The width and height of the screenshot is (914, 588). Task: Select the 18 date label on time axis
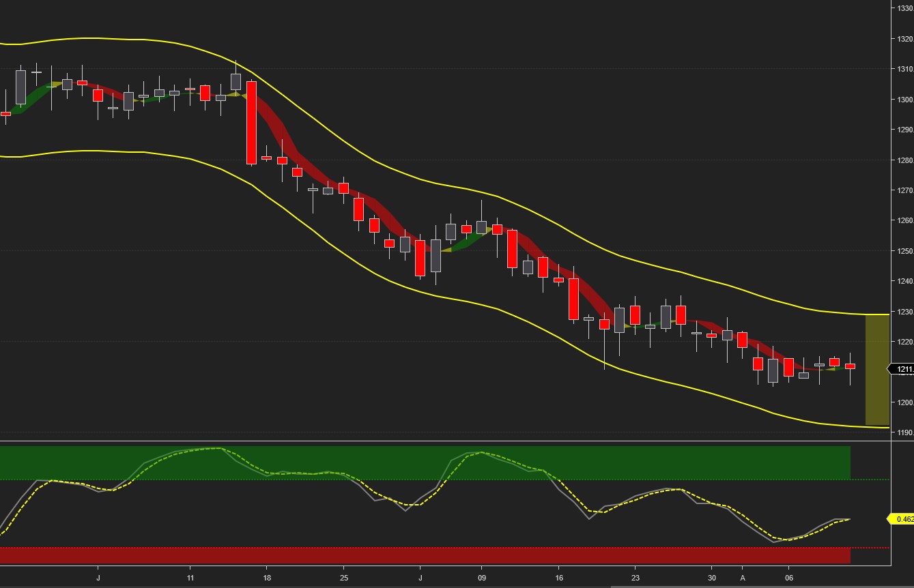267,577
